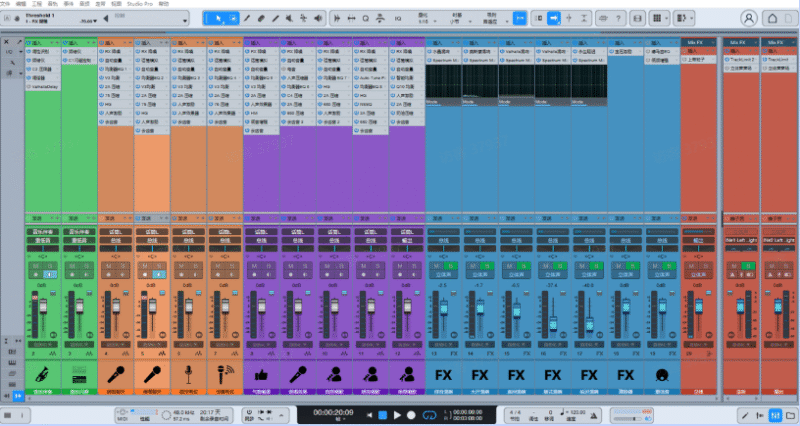
Task: Click the wireless microphone channel icon
Action: click(x=224, y=375)
